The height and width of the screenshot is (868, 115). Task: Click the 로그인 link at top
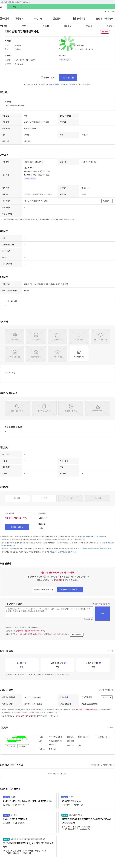click(107, 11)
